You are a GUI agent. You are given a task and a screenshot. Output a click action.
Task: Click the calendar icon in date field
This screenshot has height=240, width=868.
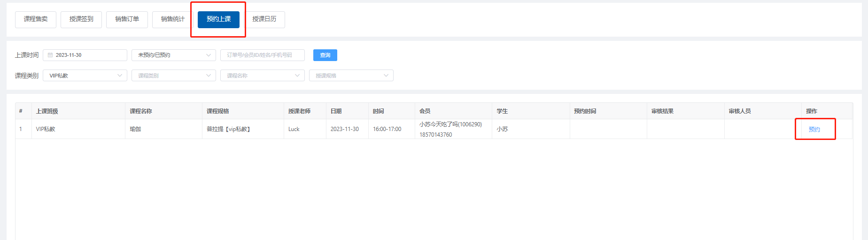coord(50,55)
